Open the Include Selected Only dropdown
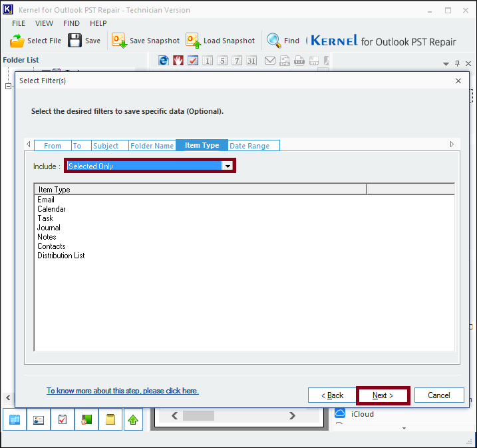 click(x=228, y=166)
